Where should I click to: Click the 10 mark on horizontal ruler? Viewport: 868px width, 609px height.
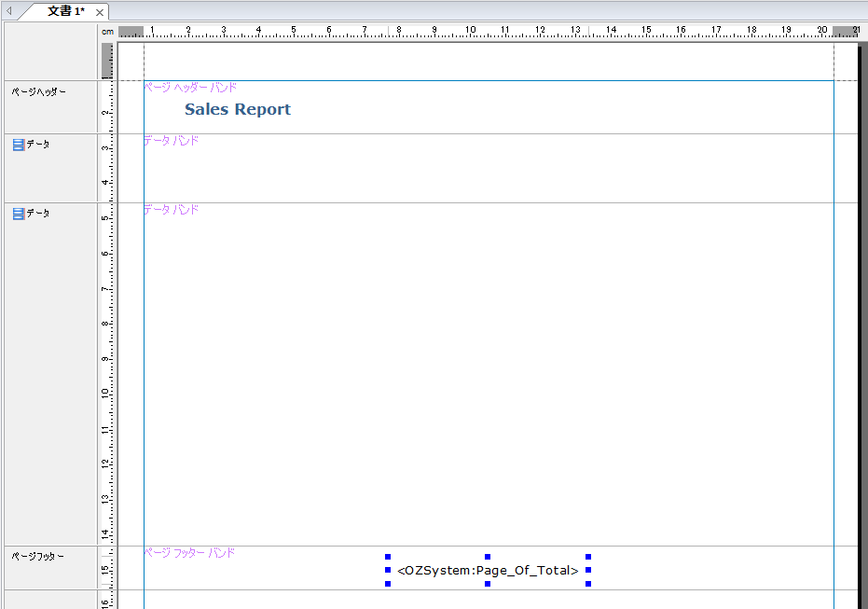(x=470, y=31)
